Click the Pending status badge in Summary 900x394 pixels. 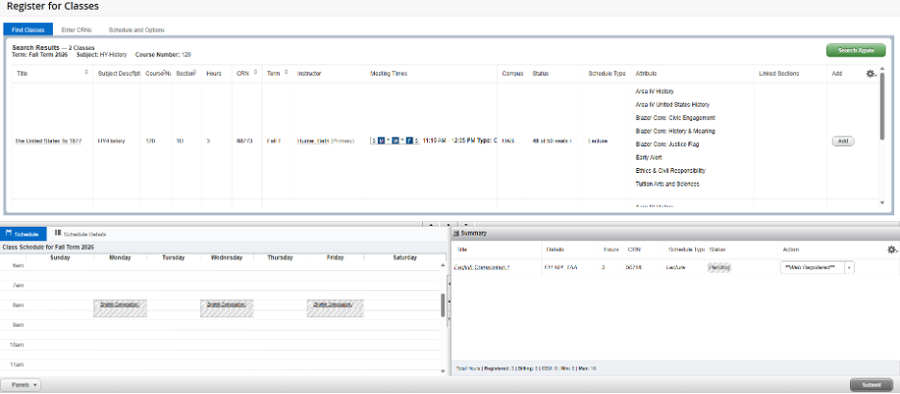click(719, 268)
